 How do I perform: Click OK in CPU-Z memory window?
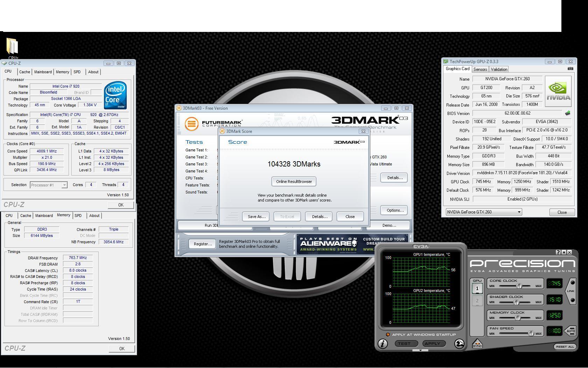[x=122, y=349]
